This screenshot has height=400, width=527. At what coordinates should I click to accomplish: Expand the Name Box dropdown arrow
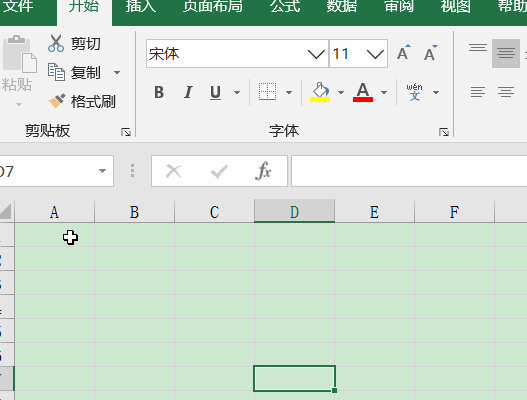[103, 171]
